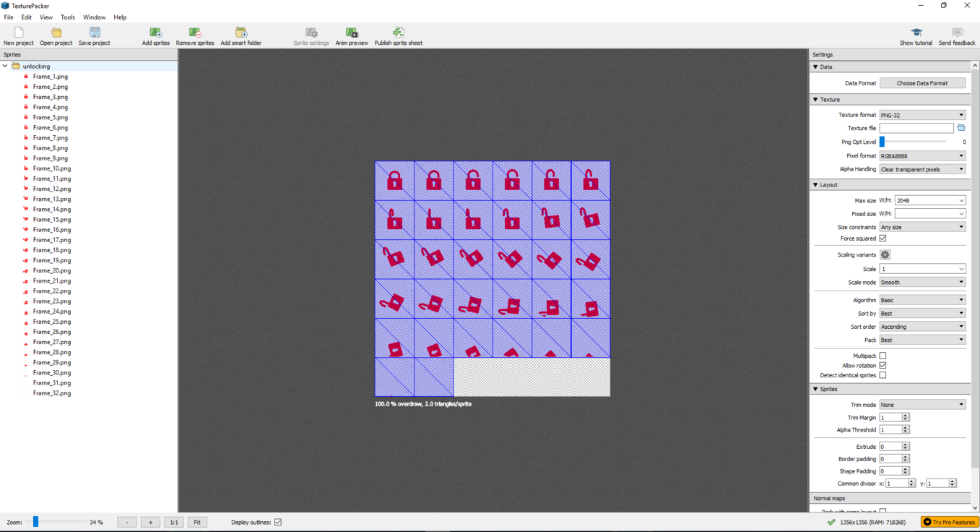
Task: Click the Send feedback icon
Action: point(958,33)
